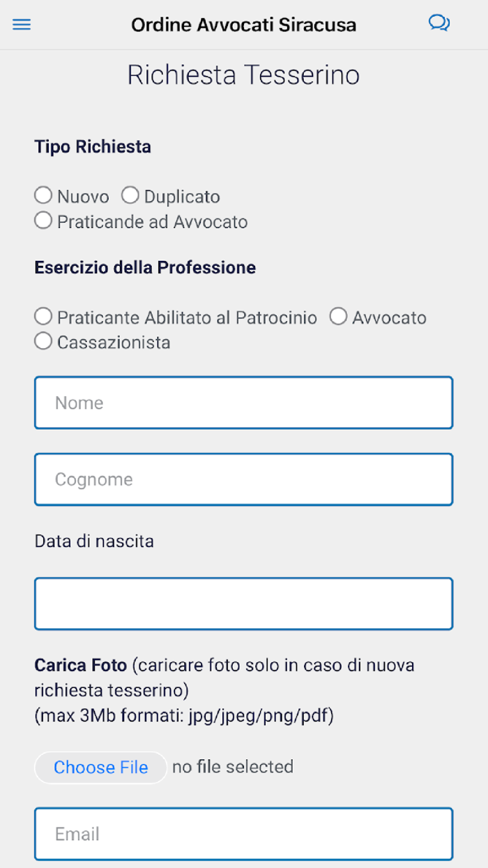Select the Avvocato profession option
The width and height of the screenshot is (488, 868).
[338, 316]
